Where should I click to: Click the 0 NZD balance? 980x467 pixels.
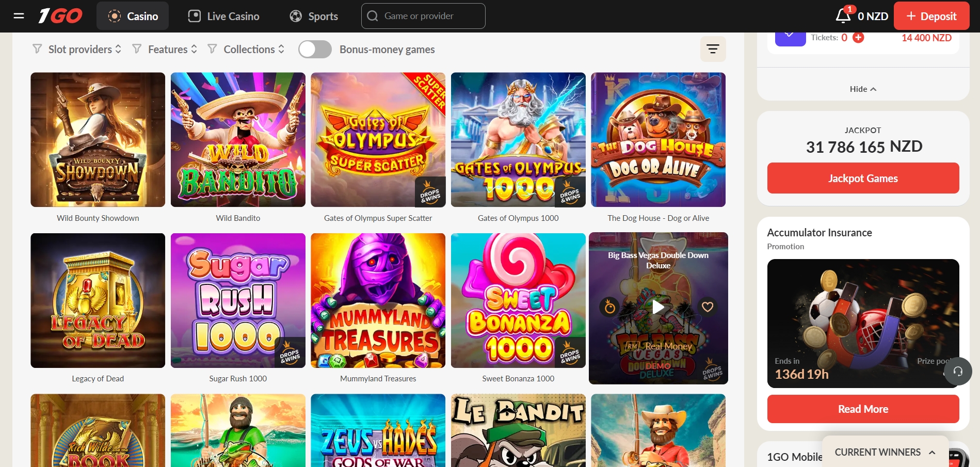(873, 16)
